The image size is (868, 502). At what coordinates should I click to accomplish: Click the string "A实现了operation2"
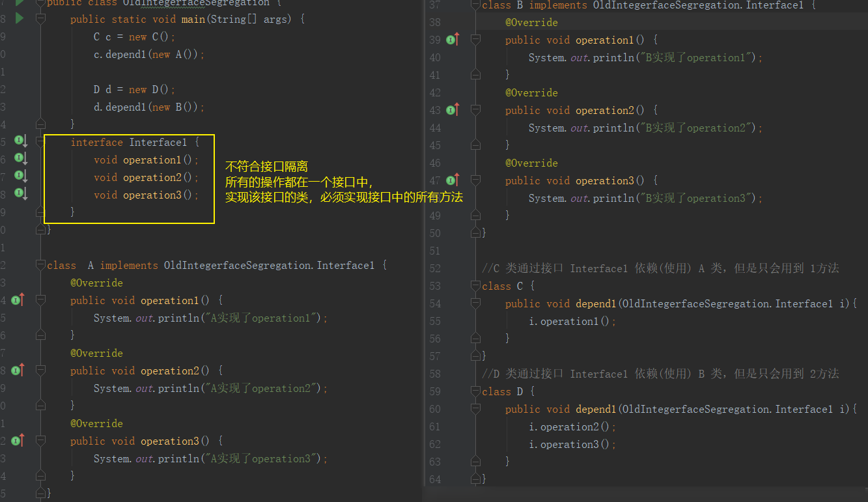(x=262, y=388)
